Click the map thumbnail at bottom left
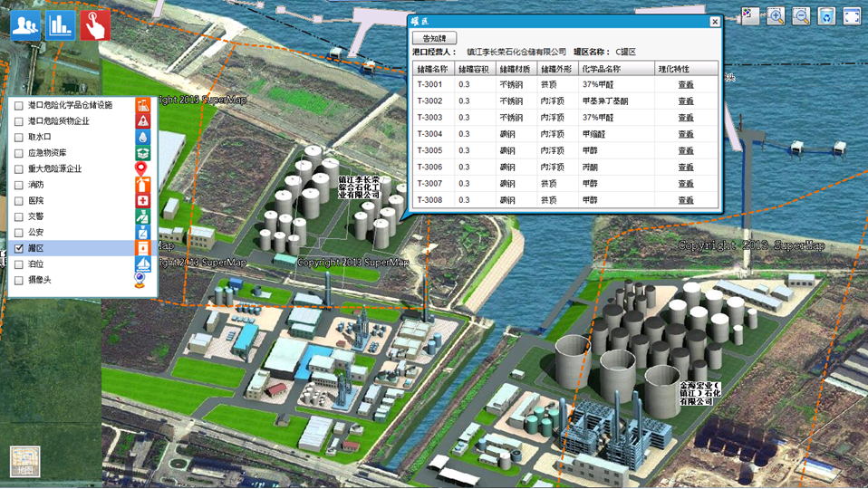Viewport: 868px width, 489px height. [24, 462]
